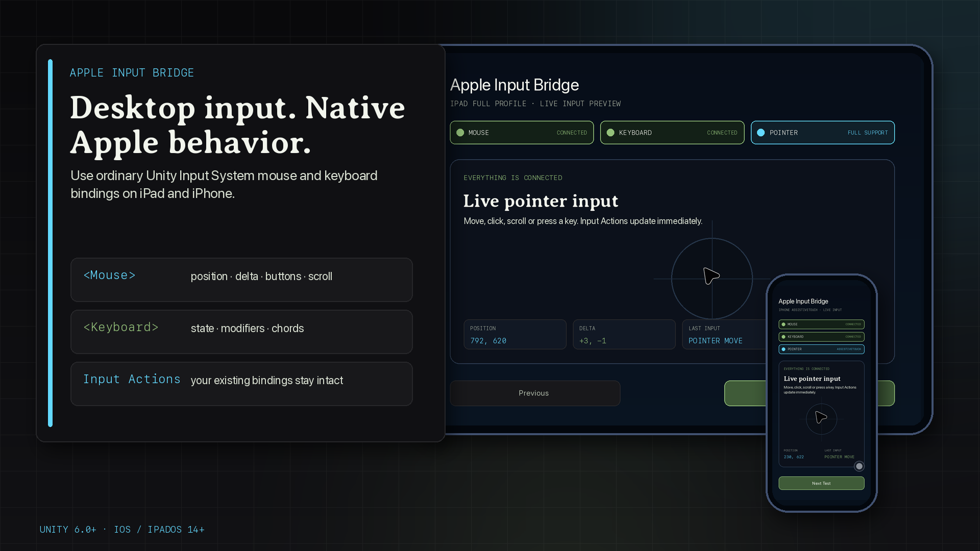Viewport: 980px width, 551px height.
Task: Click the iPad Apple Input Bridge title
Action: 514,85
